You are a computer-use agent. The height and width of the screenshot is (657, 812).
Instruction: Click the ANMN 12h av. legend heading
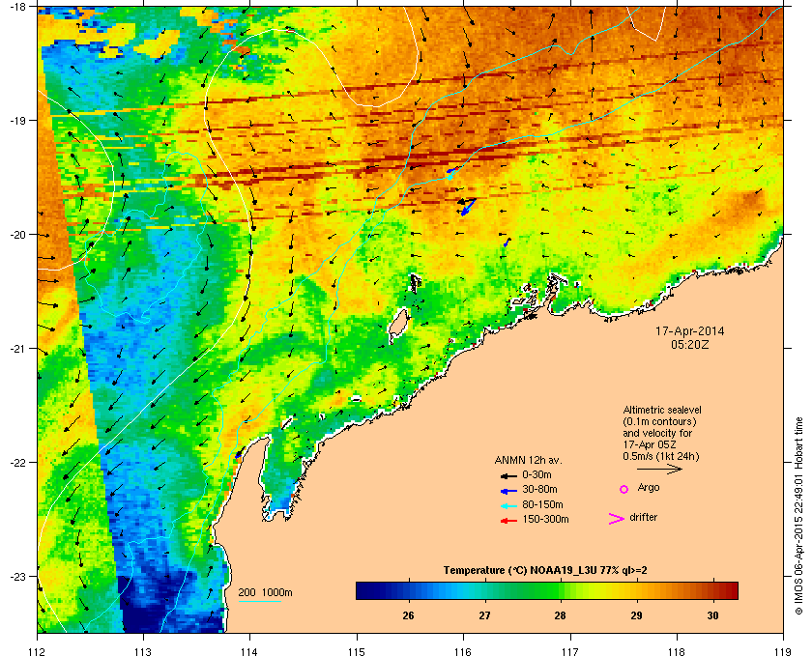point(528,460)
